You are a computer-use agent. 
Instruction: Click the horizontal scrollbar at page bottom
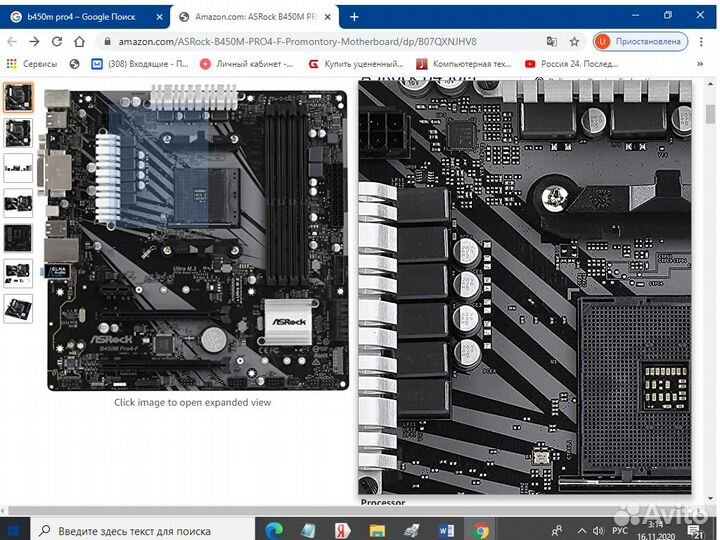(x=354, y=511)
